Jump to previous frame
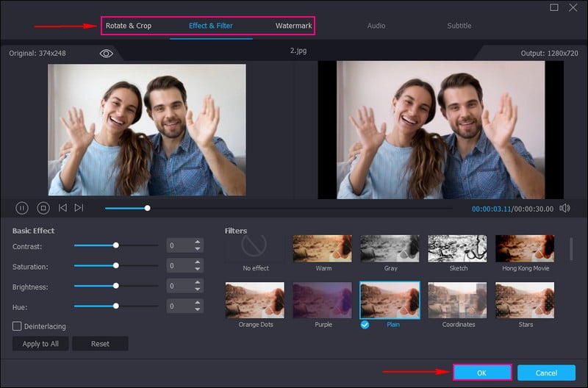 pos(62,208)
